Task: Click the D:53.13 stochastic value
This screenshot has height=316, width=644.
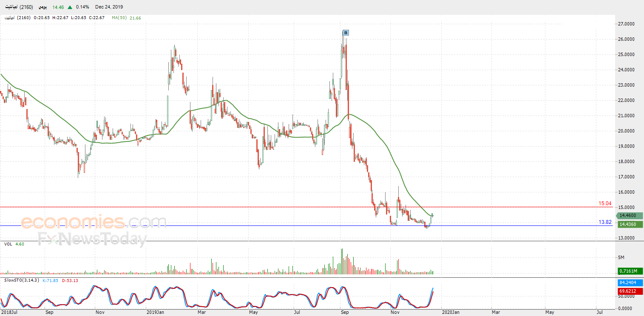Action: [70, 281]
